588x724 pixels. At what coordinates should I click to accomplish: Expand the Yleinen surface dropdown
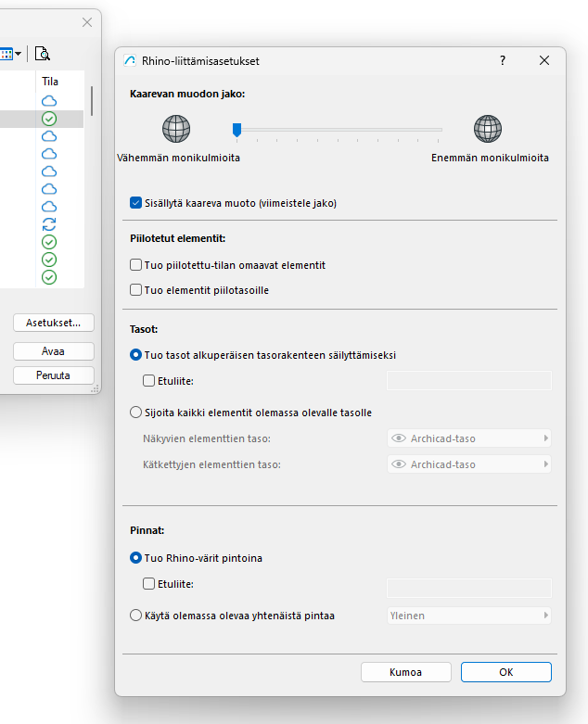[468, 615]
